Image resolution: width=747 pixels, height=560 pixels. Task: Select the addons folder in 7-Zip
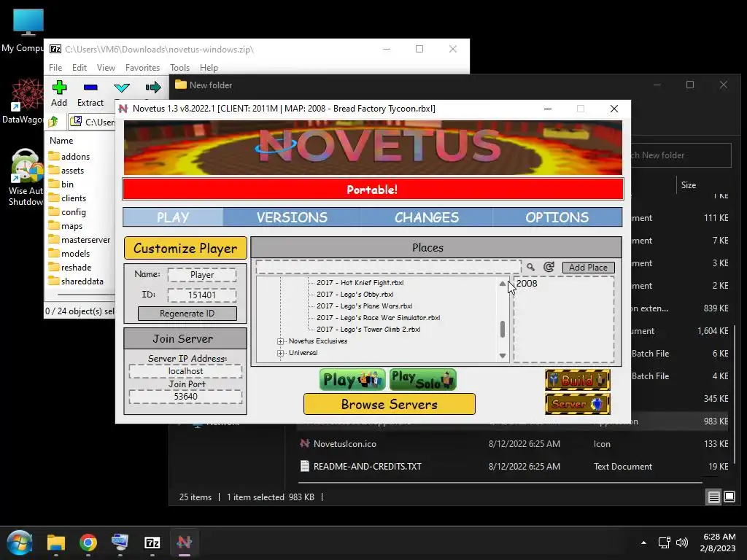[x=75, y=156]
